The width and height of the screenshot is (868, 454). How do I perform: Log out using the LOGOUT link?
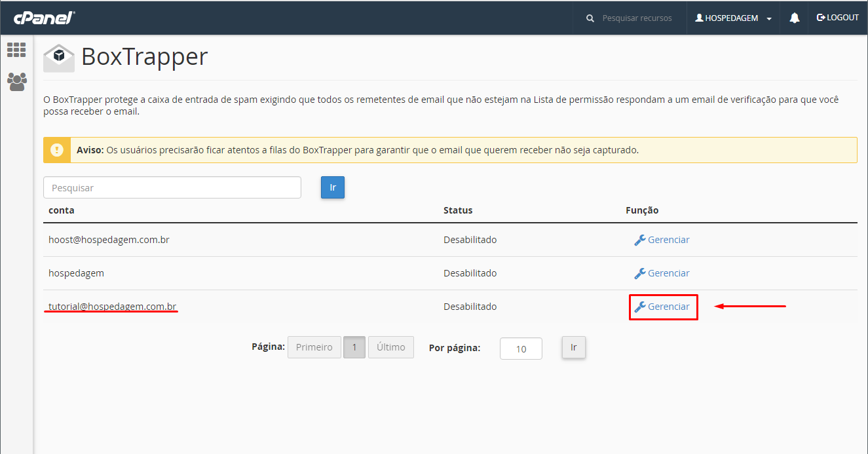click(837, 18)
